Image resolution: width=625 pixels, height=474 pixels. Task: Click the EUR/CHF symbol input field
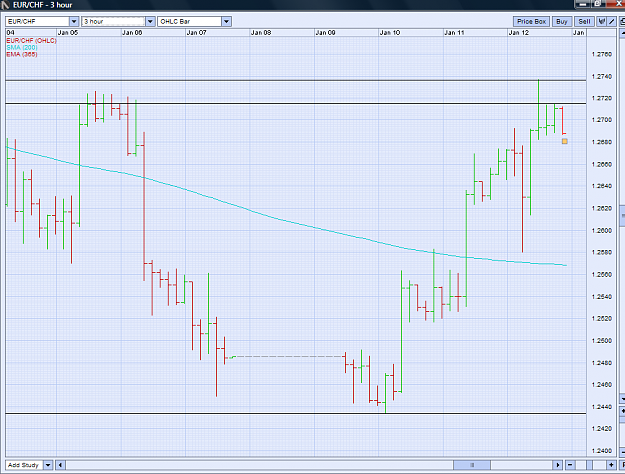pos(37,22)
